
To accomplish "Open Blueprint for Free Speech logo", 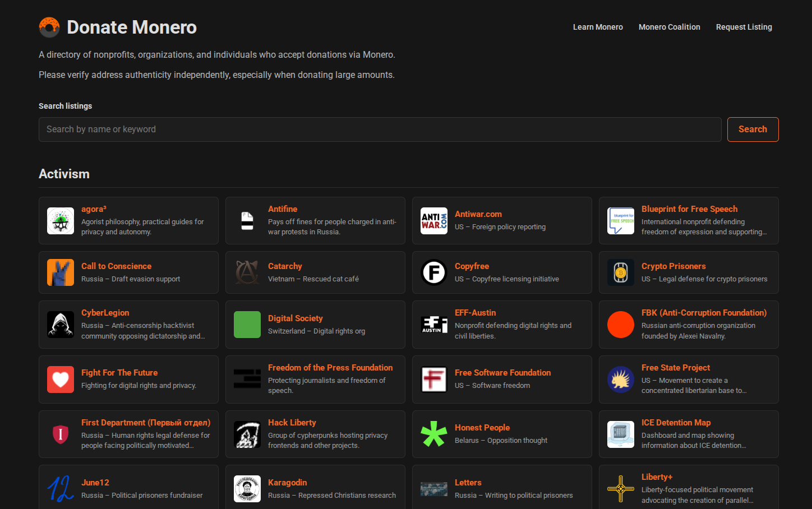I will click(621, 221).
